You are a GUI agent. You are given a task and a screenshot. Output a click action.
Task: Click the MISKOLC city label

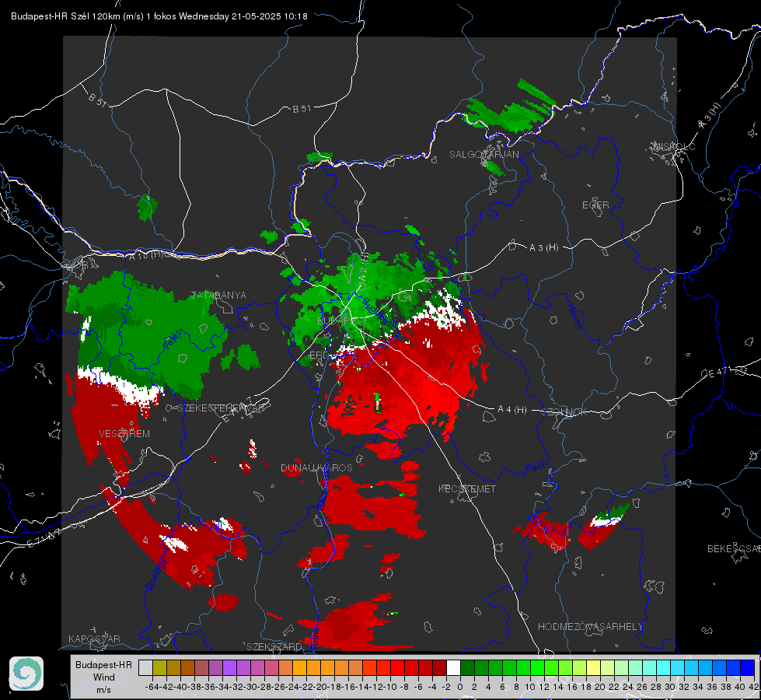click(x=674, y=146)
